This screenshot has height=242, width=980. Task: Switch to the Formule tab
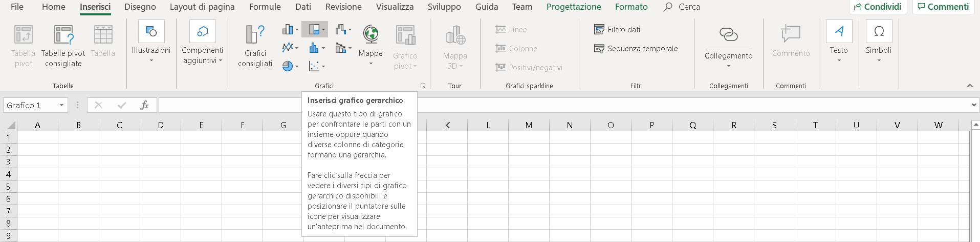pyautogui.click(x=265, y=7)
